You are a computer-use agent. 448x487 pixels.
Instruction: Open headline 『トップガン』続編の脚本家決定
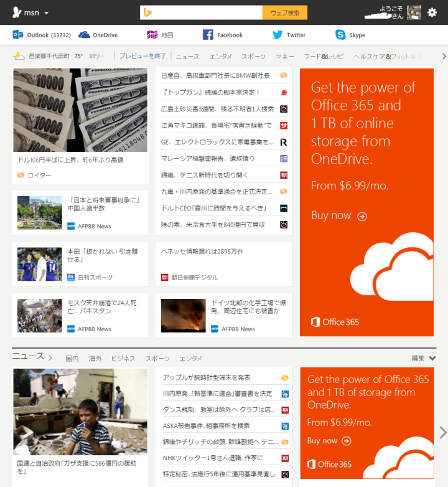point(210,92)
